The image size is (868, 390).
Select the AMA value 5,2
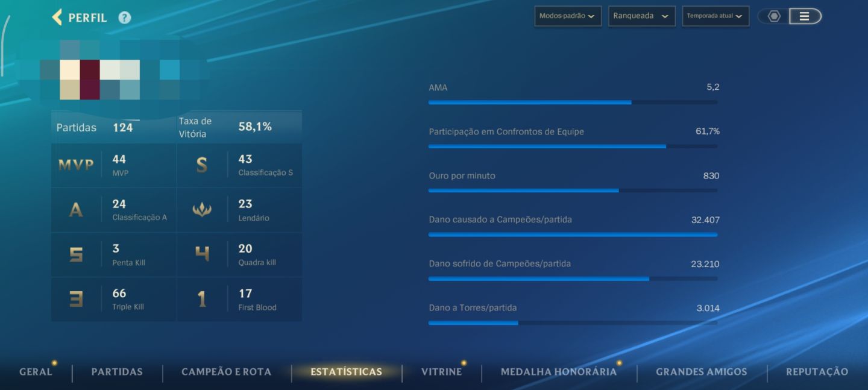click(713, 87)
